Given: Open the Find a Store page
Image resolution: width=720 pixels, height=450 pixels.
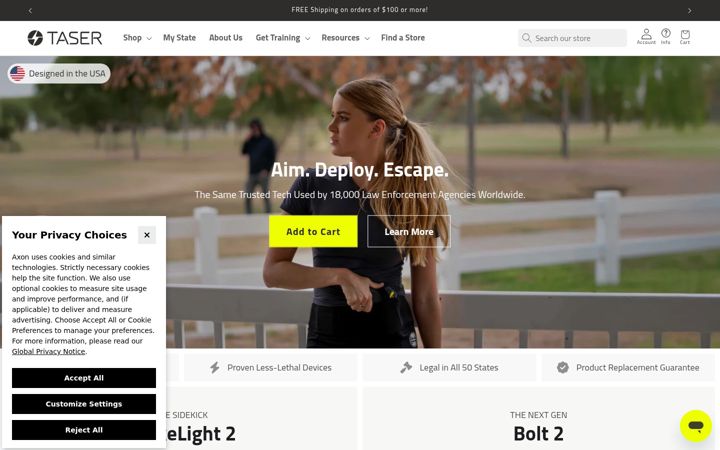Looking at the screenshot, I should tap(403, 38).
